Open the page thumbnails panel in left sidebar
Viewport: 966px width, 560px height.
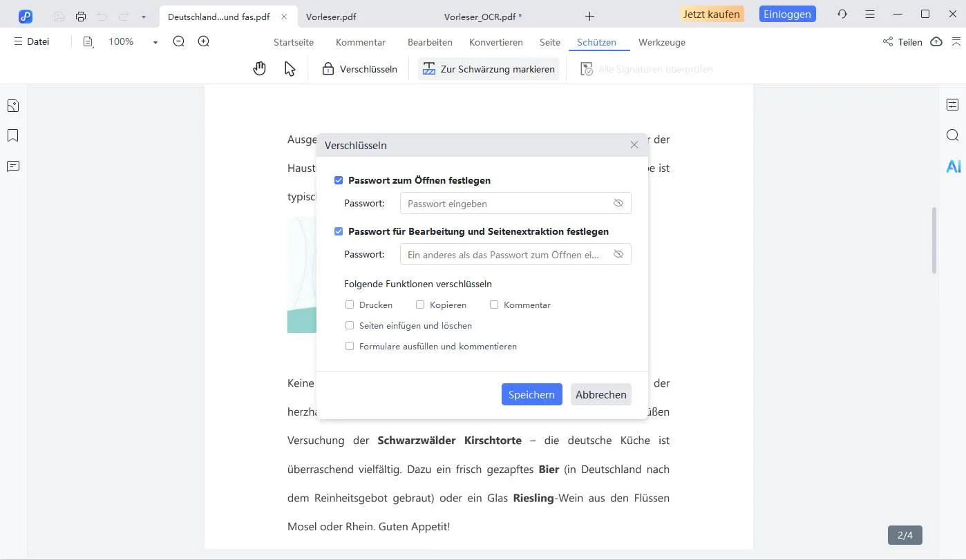tap(13, 106)
